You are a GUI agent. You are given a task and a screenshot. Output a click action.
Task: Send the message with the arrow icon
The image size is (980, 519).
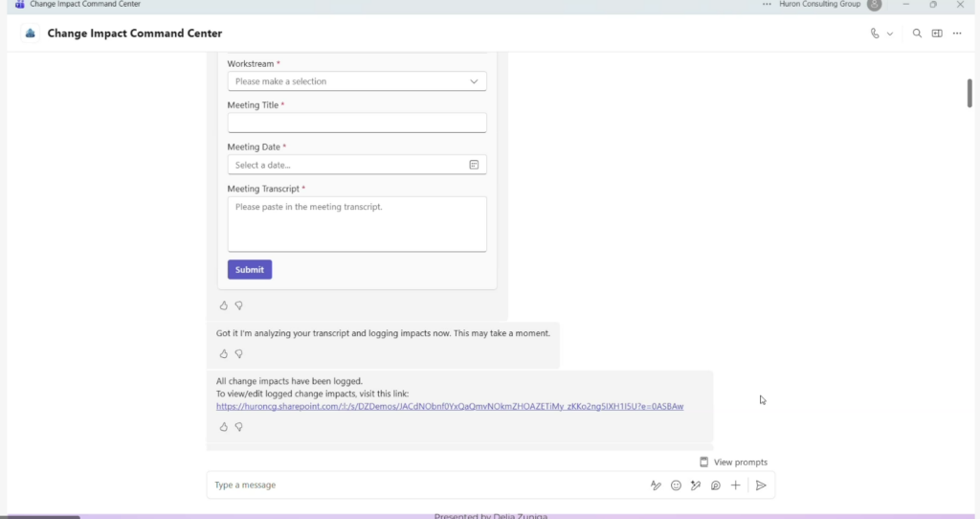tap(761, 485)
